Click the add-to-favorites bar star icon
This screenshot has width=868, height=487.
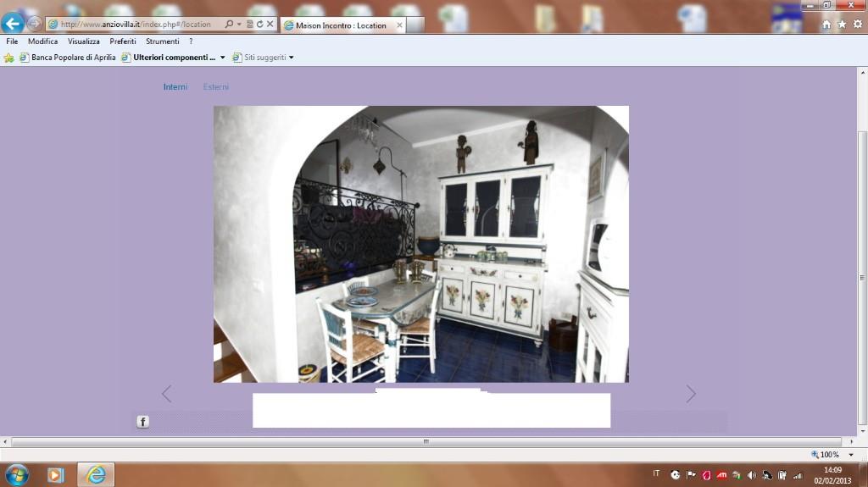9,58
